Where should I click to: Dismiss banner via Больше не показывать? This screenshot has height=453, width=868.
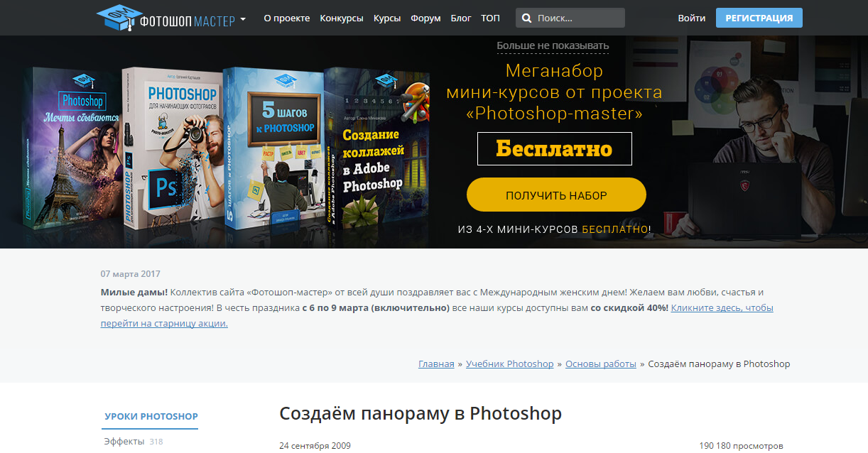coord(553,46)
